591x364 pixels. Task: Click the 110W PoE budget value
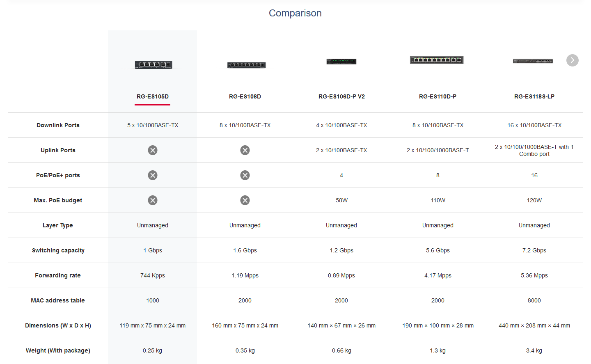[438, 200]
